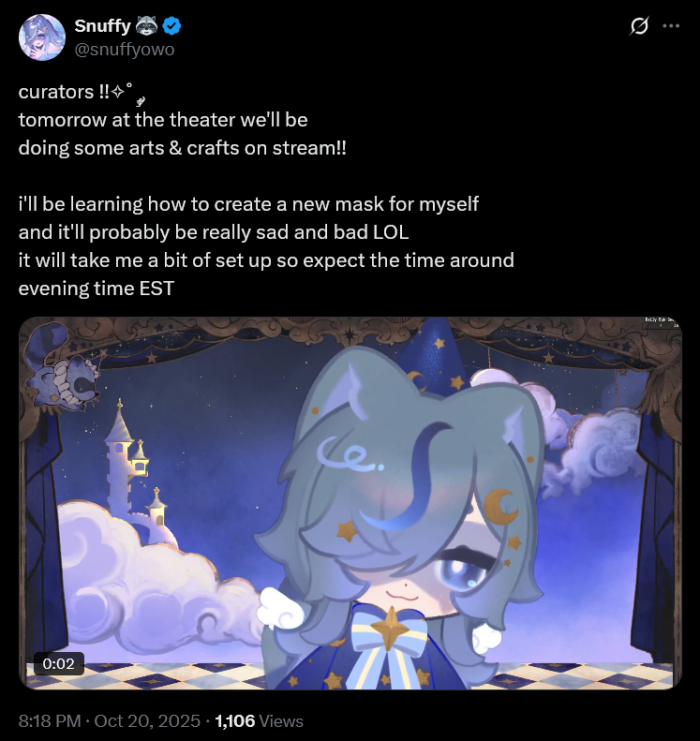Click the 'evening time EST' text line
Image resolution: width=700 pixels, height=741 pixels.
(97, 289)
